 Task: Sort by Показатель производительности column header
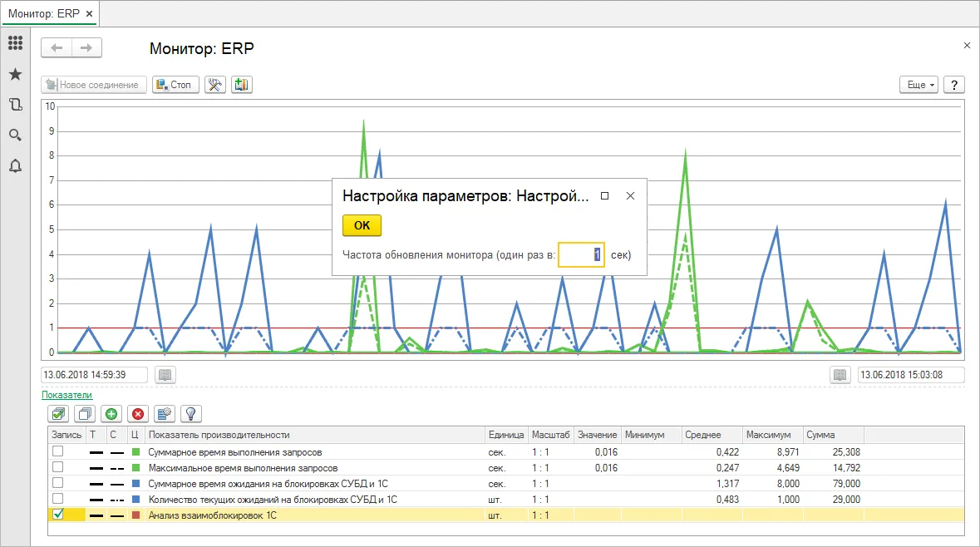pyautogui.click(x=314, y=435)
